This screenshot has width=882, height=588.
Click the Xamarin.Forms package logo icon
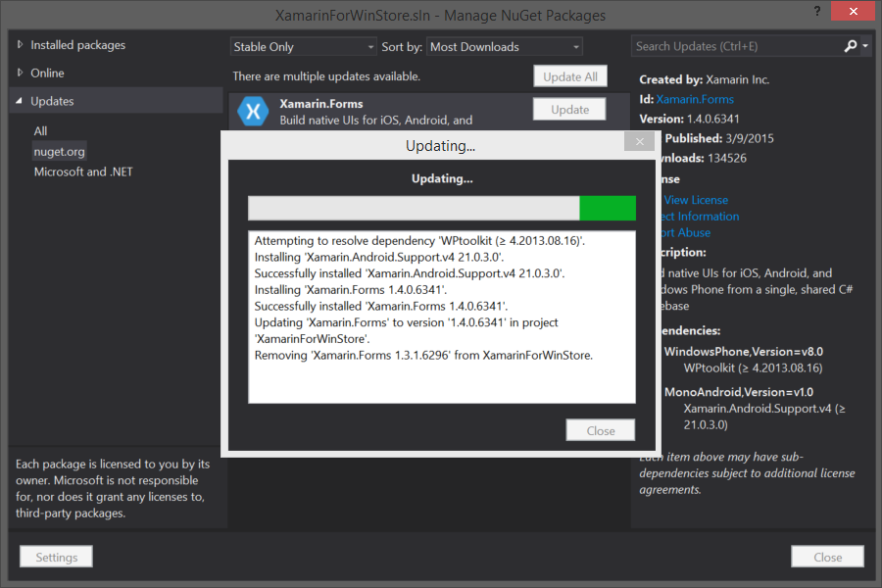coord(253,112)
